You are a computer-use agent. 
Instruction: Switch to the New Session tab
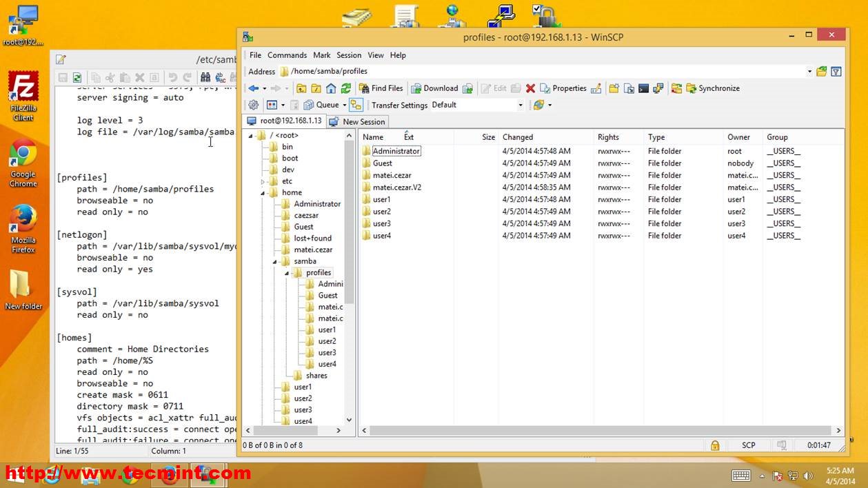[x=357, y=121]
